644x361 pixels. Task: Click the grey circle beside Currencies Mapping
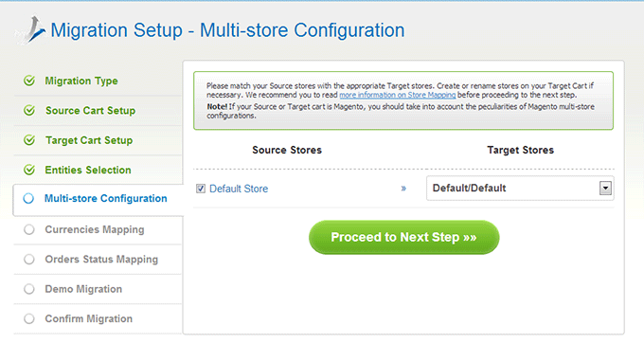coord(29,229)
